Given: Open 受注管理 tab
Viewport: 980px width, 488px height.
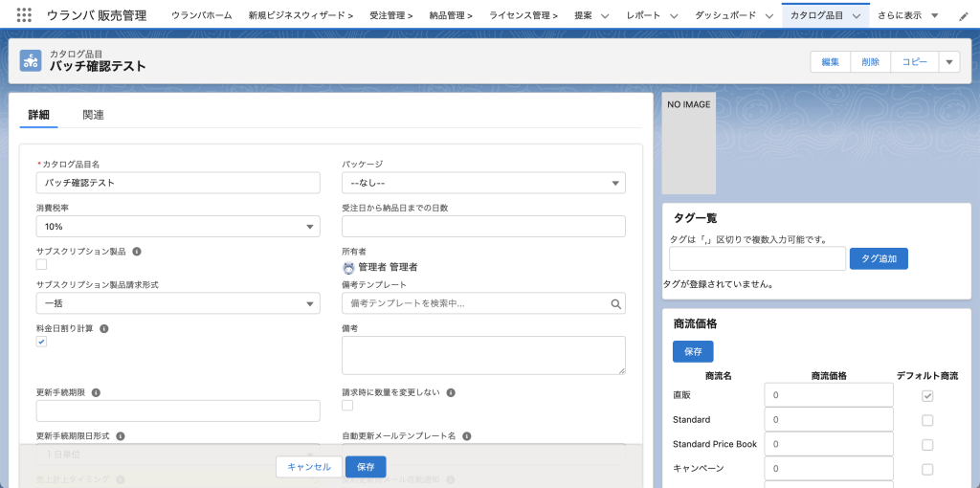Looking at the screenshot, I should click(x=390, y=15).
